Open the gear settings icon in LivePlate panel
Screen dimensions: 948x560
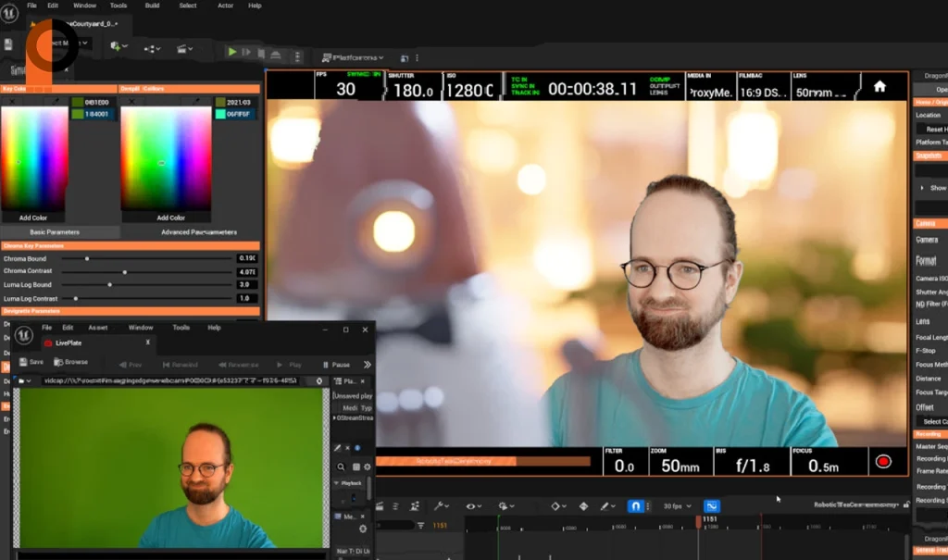tap(368, 467)
